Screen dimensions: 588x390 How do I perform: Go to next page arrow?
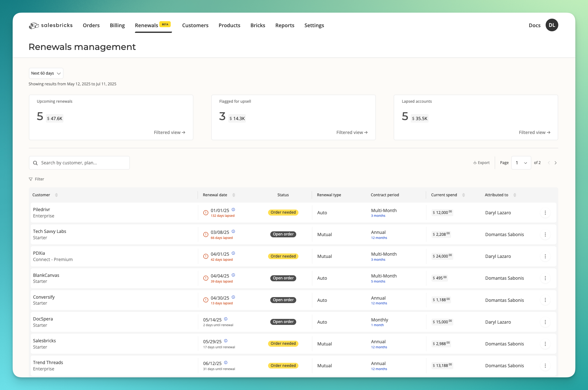(555, 163)
